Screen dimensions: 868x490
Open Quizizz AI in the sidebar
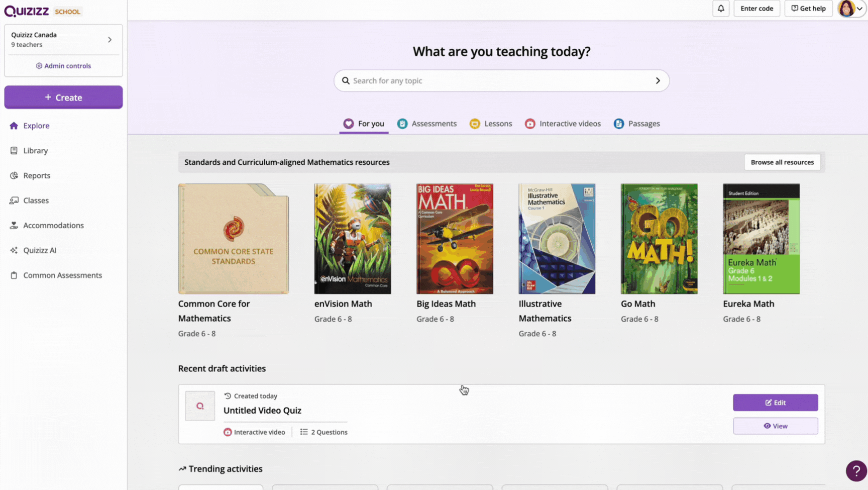[x=40, y=250]
